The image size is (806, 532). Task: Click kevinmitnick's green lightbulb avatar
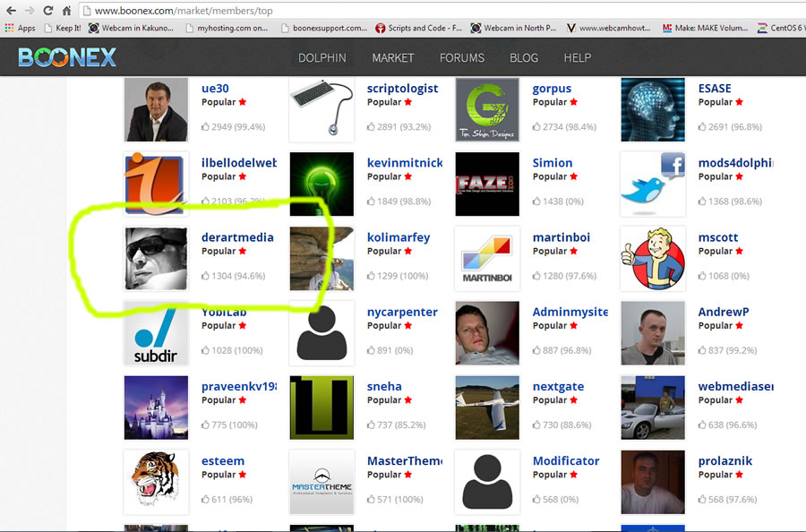322,184
